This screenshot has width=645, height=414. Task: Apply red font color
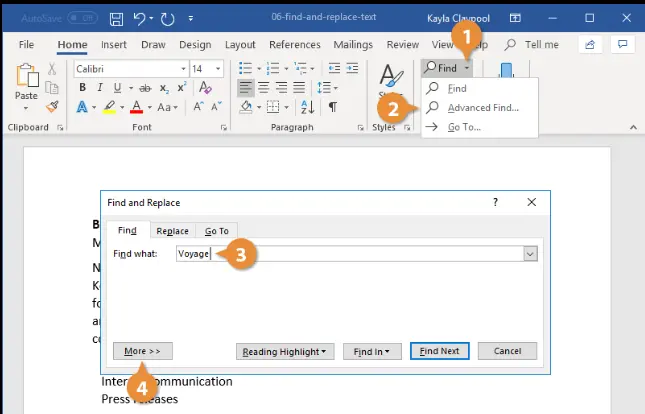point(137,107)
